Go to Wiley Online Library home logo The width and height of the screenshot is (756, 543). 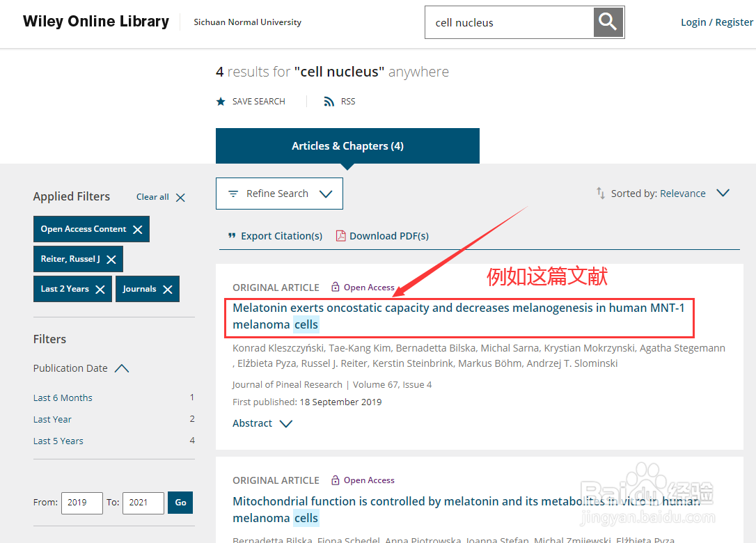click(96, 21)
